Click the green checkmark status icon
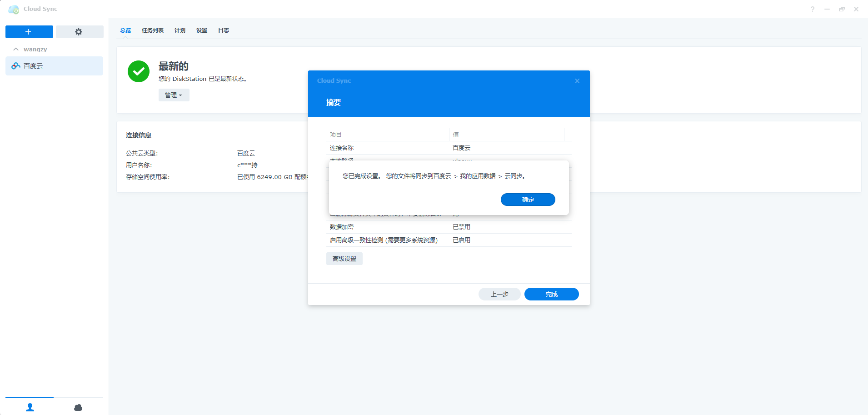868x415 pixels. coord(139,71)
